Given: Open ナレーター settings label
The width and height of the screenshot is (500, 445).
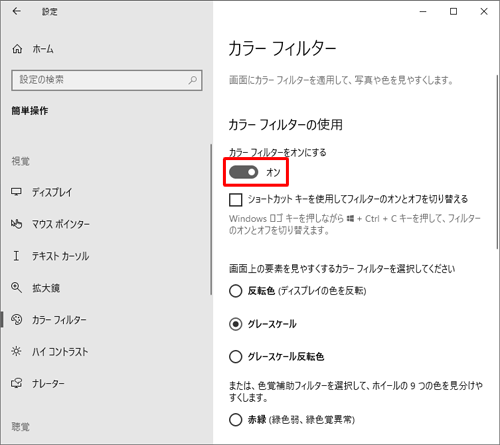Looking at the screenshot, I should [48, 384].
